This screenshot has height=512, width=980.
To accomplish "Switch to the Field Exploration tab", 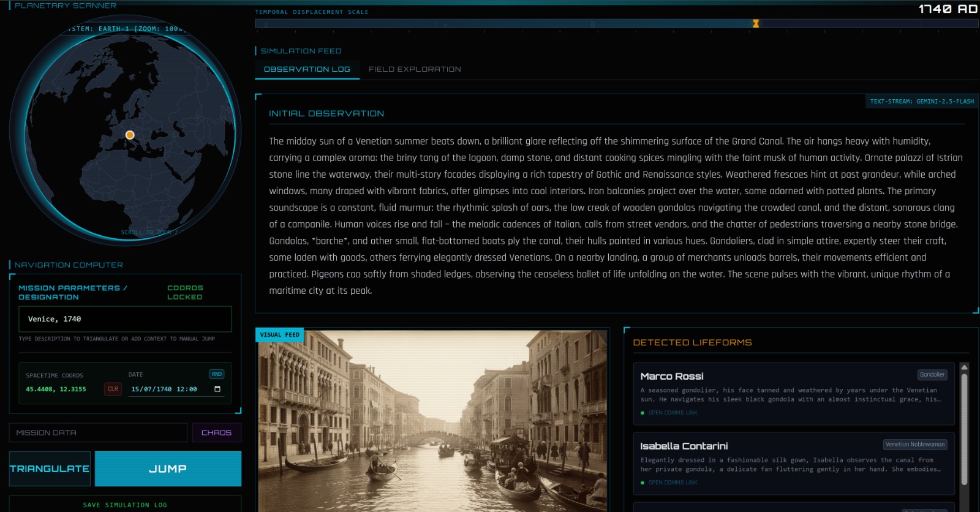I will (415, 69).
